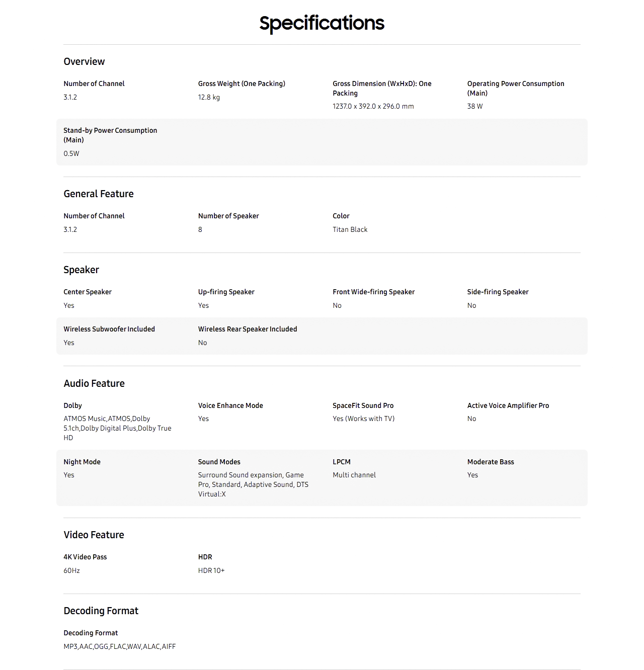Click the Specifications page title
This screenshot has height=670, width=644.
point(321,23)
